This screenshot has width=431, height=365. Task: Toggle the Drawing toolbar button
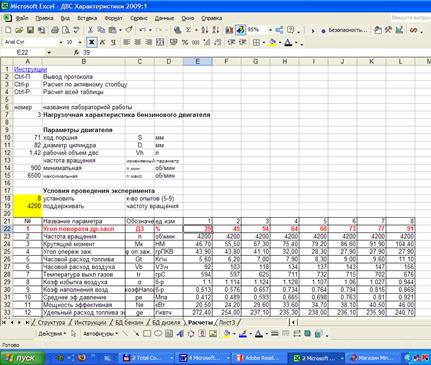pos(240,30)
